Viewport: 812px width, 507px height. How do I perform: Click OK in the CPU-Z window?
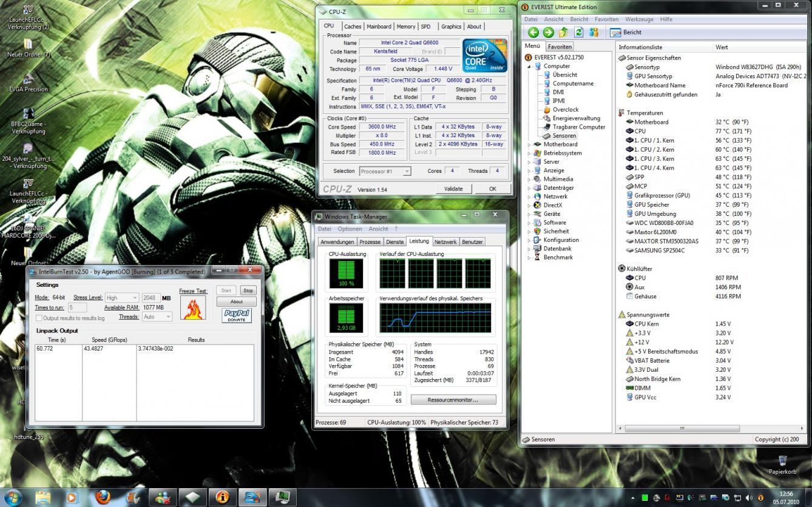[493, 189]
